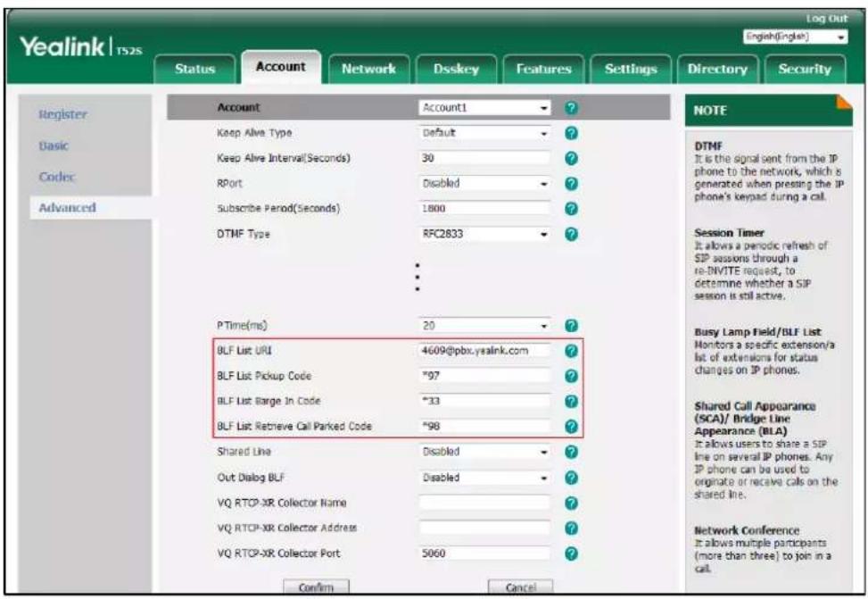Click help icon for BLF List Barge In Code
868x599 pixels.
571,401
